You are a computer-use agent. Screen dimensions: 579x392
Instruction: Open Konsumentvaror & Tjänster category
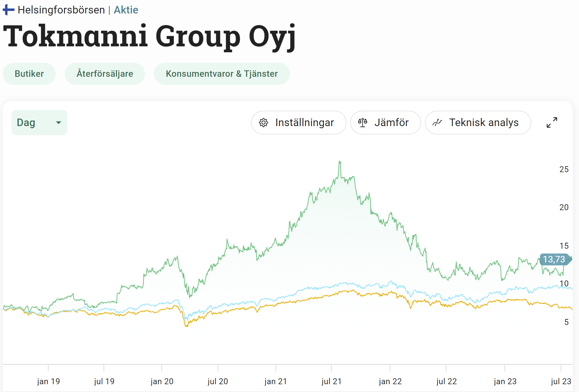coord(221,74)
